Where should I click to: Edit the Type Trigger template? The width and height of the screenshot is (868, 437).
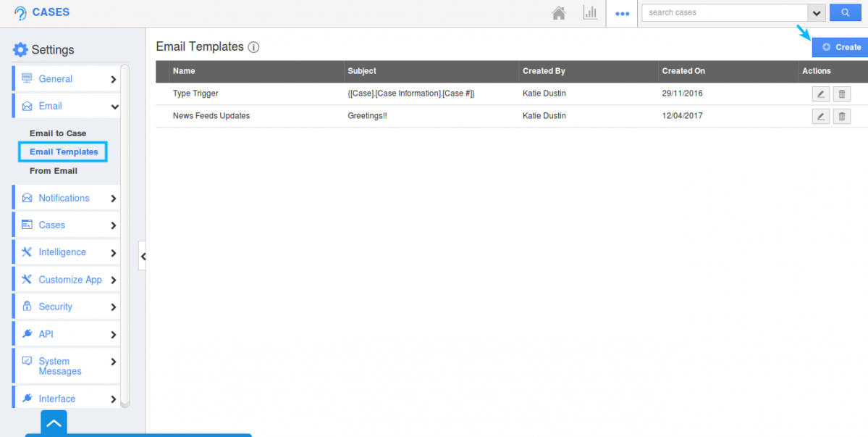coord(820,94)
